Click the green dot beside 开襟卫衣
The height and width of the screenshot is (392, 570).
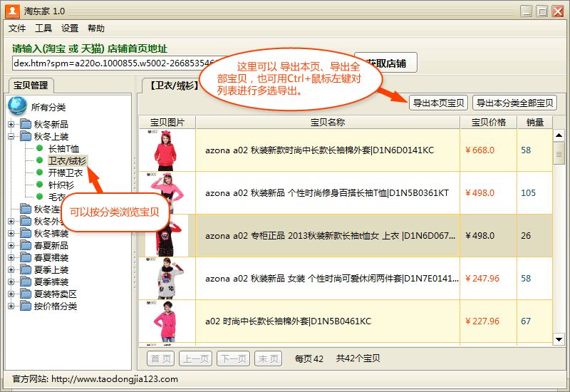coord(40,172)
